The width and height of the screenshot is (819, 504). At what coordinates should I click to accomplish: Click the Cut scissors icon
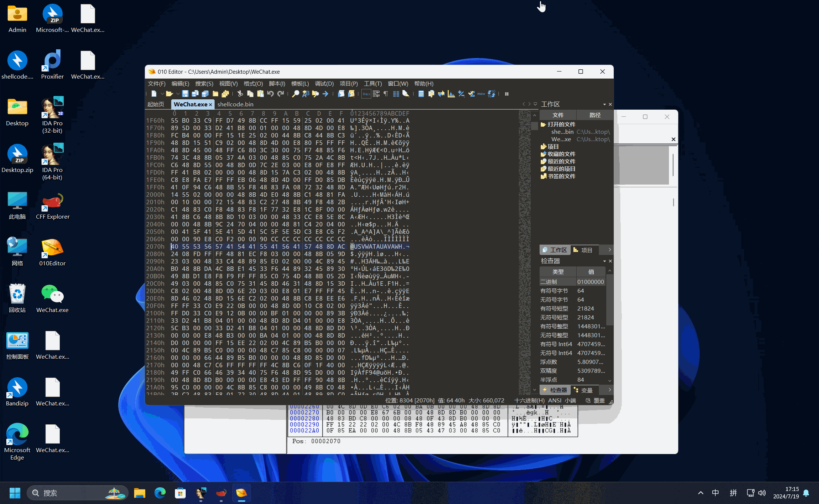[x=240, y=94]
